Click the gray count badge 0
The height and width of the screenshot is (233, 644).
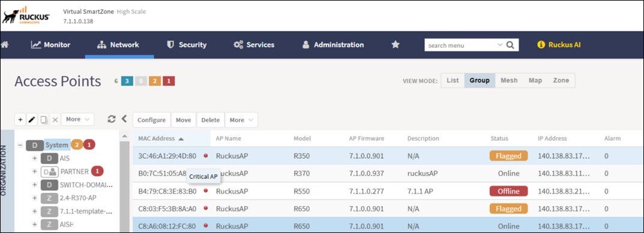(141, 81)
